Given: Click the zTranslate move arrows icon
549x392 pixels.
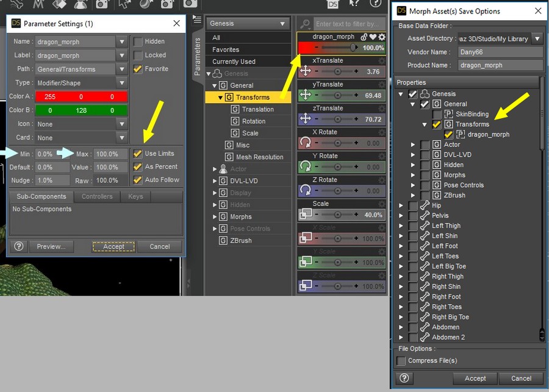Looking at the screenshot, I should coord(306,119).
